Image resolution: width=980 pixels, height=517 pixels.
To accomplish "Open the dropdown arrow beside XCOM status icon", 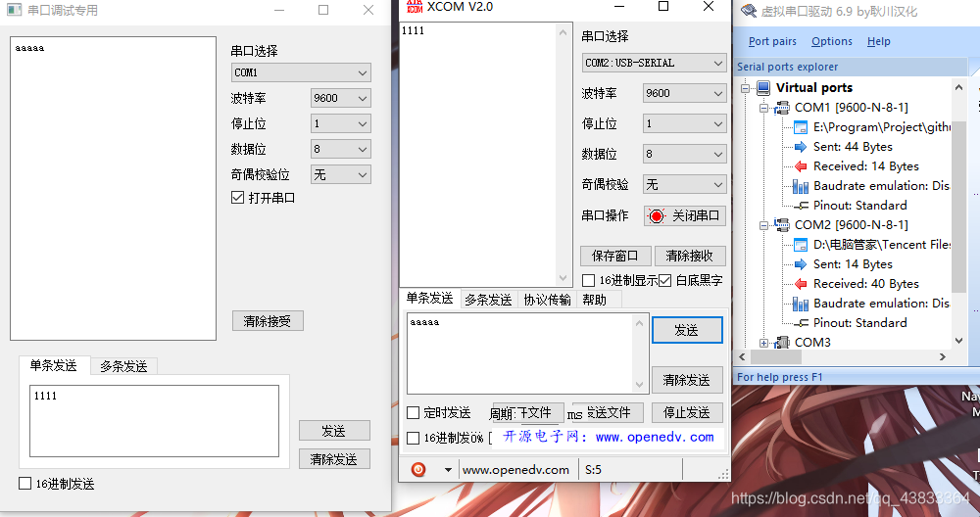I will (448, 470).
